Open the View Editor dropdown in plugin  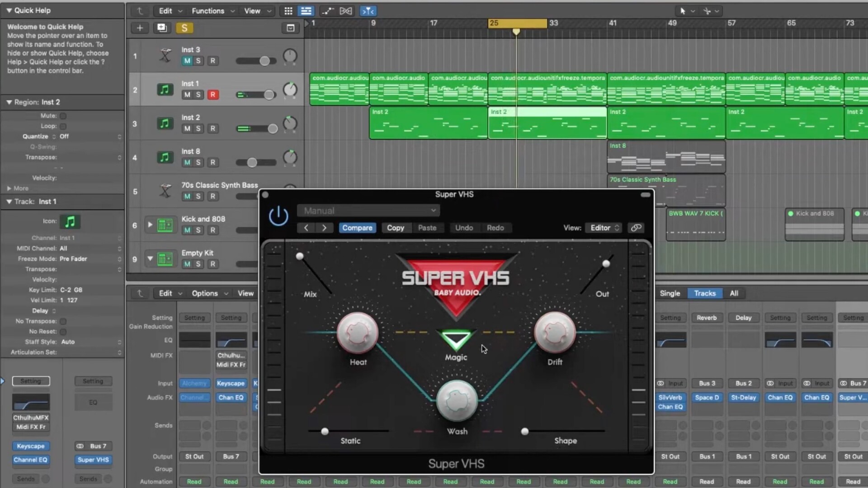603,228
